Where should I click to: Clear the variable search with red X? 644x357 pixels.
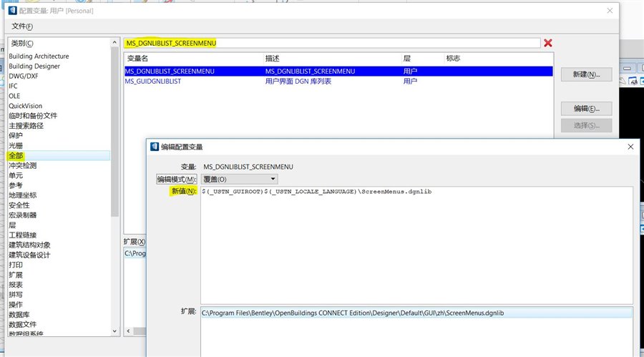548,43
